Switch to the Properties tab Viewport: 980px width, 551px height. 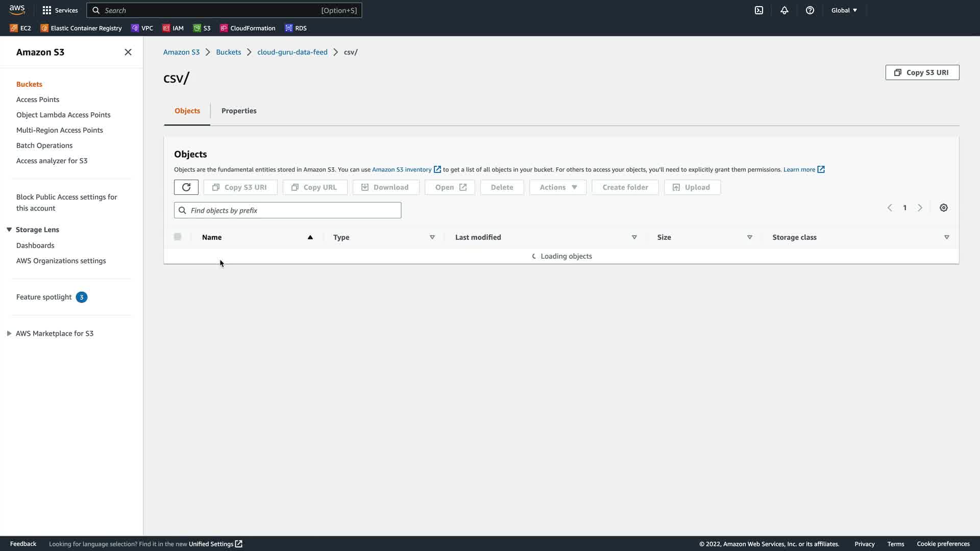pyautogui.click(x=239, y=111)
